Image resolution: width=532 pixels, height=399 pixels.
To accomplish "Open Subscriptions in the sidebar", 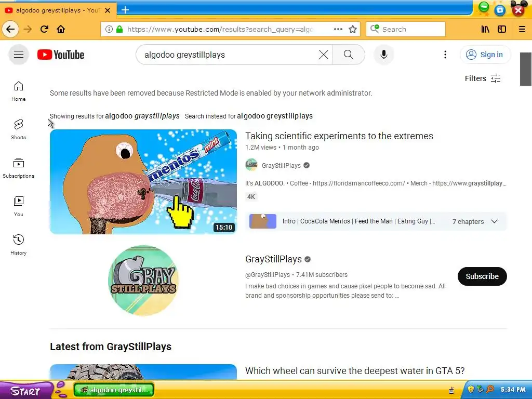I will pyautogui.click(x=19, y=168).
